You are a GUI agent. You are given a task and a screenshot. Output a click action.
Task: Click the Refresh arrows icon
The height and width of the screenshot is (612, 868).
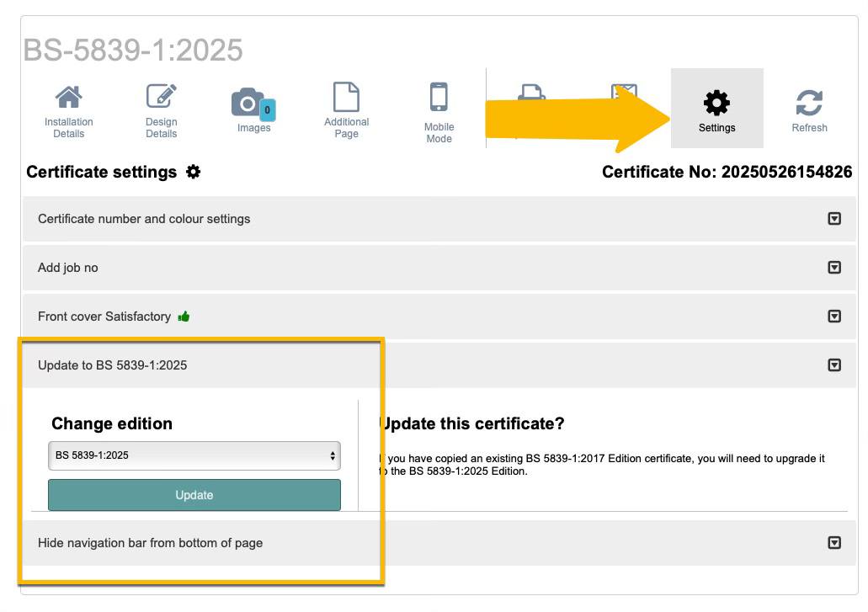[x=809, y=103]
